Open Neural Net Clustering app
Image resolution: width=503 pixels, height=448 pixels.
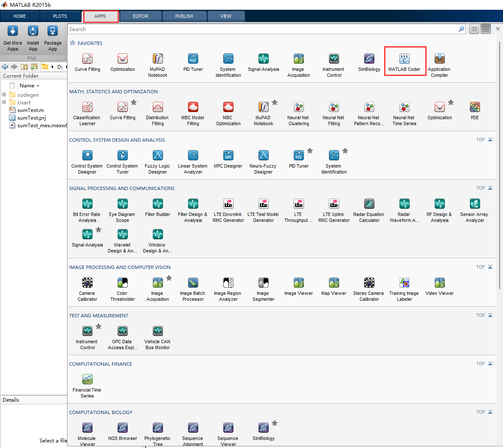click(298, 114)
